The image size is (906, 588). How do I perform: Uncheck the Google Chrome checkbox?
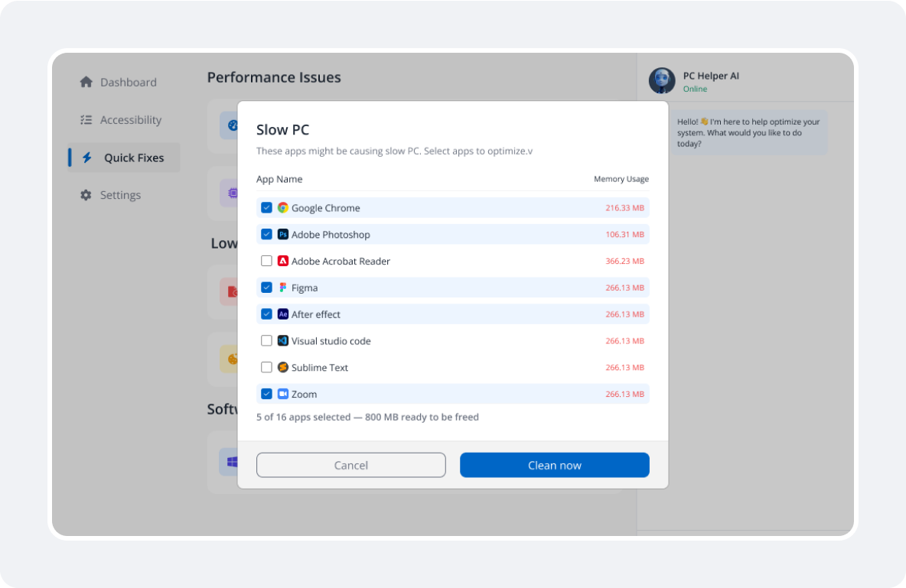(x=266, y=208)
